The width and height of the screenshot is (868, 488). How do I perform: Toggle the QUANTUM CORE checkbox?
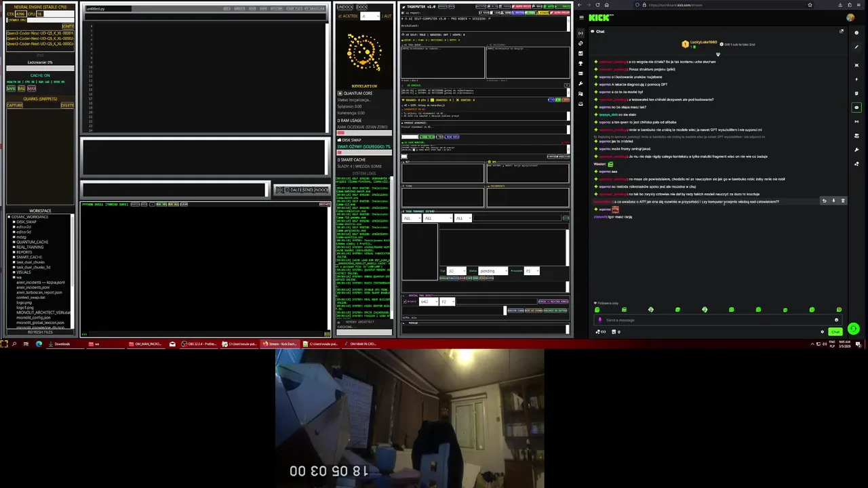click(340, 93)
